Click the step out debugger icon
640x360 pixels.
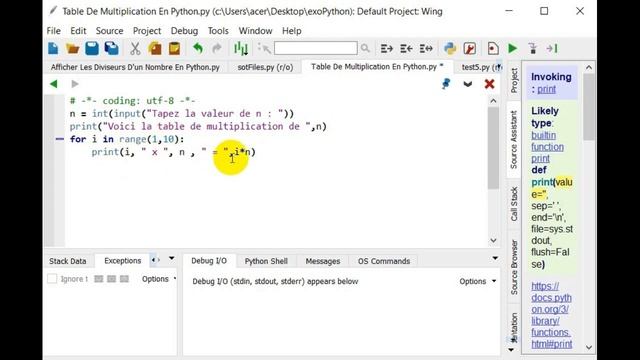pos(552,49)
